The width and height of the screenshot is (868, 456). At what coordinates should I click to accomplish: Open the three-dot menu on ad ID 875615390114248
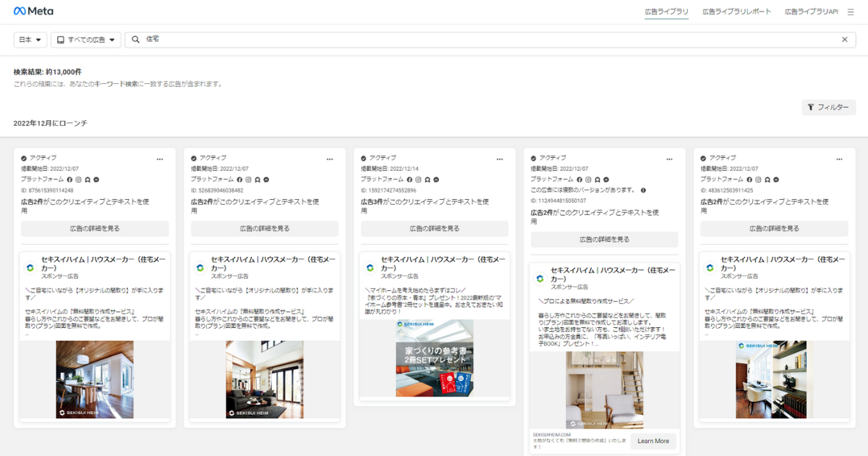(160, 159)
